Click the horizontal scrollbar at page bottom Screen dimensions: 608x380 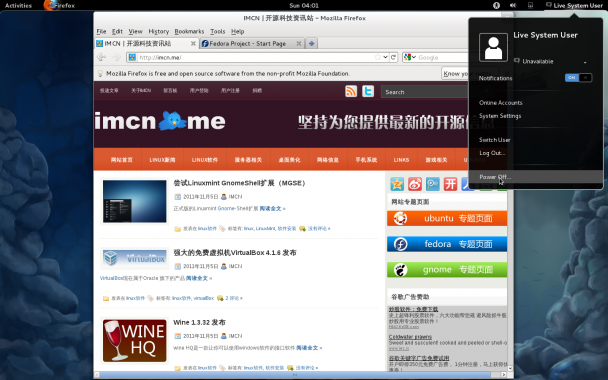coord(295,375)
